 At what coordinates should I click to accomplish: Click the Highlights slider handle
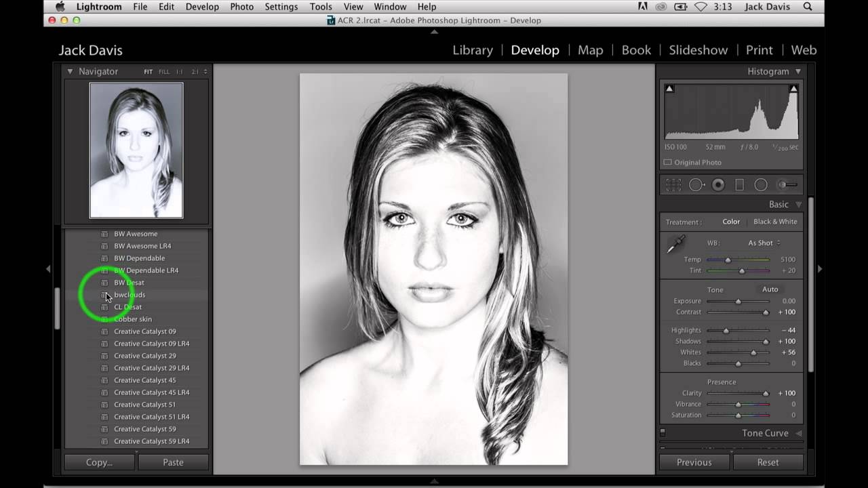coord(726,331)
